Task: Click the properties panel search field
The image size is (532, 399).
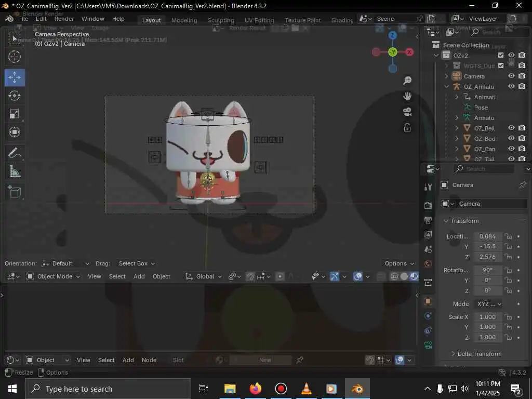Action: point(484,169)
